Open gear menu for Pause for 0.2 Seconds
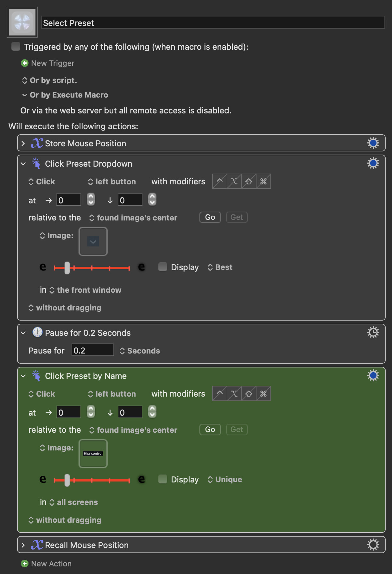This screenshot has width=392, height=574. click(x=373, y=333)
